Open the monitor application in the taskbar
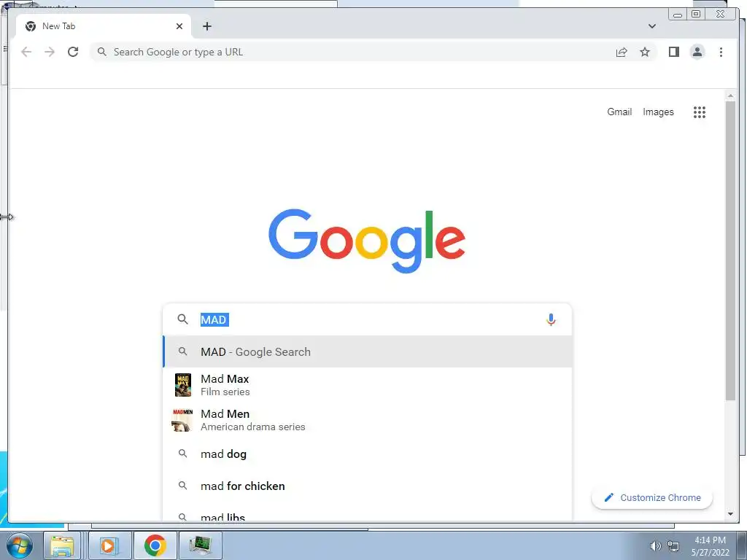The width and height of the screenshot is (747, 560). pyautogui.click(x=200, y=545)
